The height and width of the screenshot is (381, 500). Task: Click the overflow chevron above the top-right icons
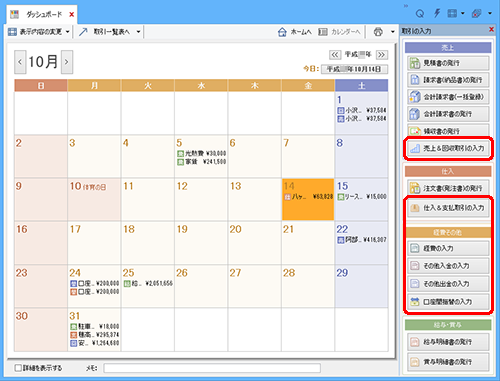tap(406, 6)
